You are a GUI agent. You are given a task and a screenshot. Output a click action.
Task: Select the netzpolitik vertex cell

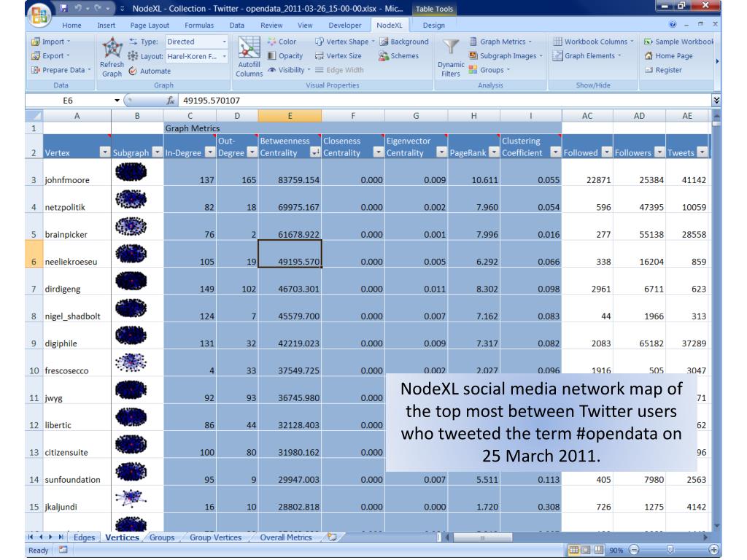point(77,200)
